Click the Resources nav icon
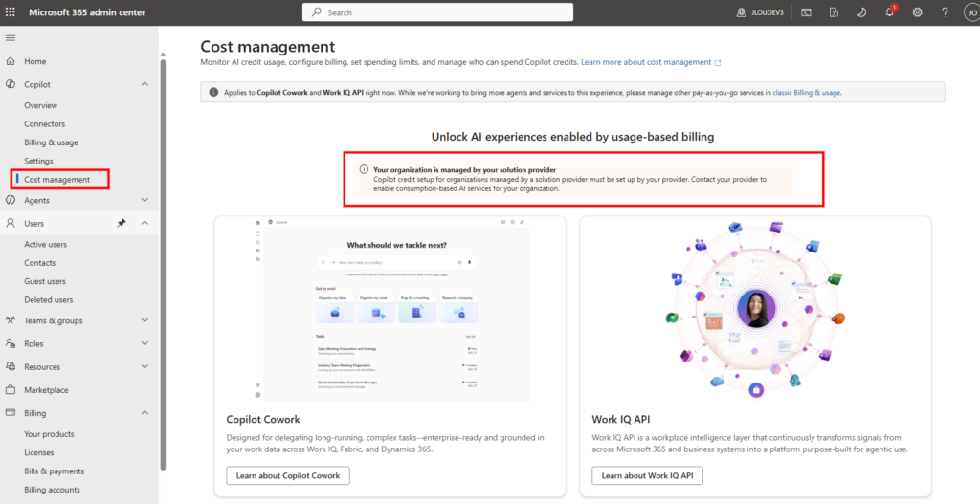The image size is (980, 504). click(10, 366)
